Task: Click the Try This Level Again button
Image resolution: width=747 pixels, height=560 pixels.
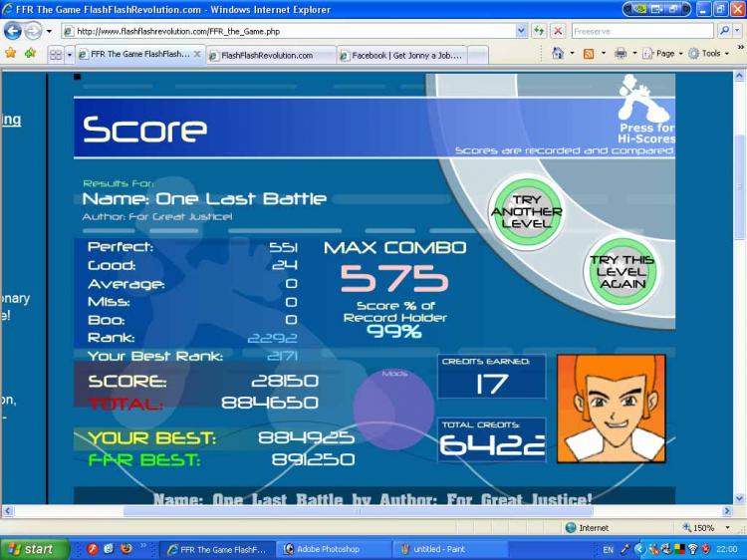Action: pyautogui.click(x=622, y=271)
